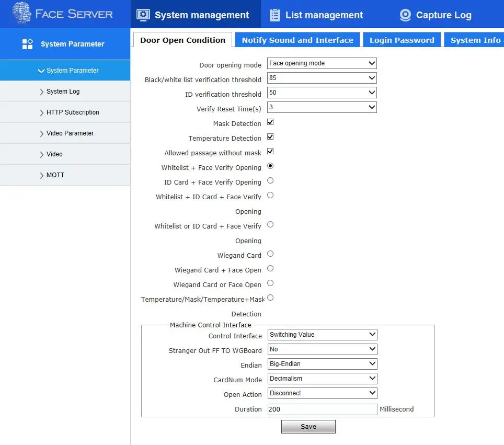Click the Door opening mode label
Screen dimensions: 504x445
tap(230, 65)
